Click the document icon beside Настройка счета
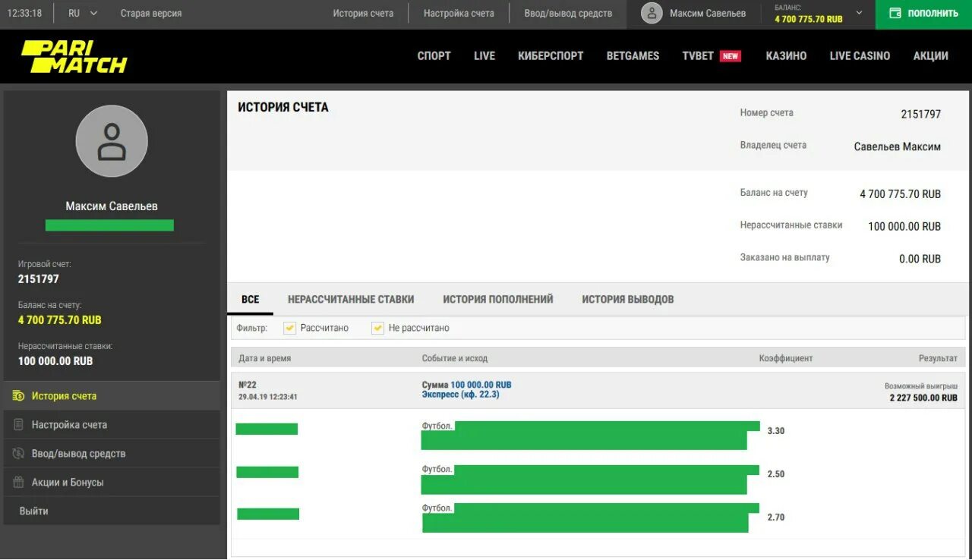 (18, 425)
